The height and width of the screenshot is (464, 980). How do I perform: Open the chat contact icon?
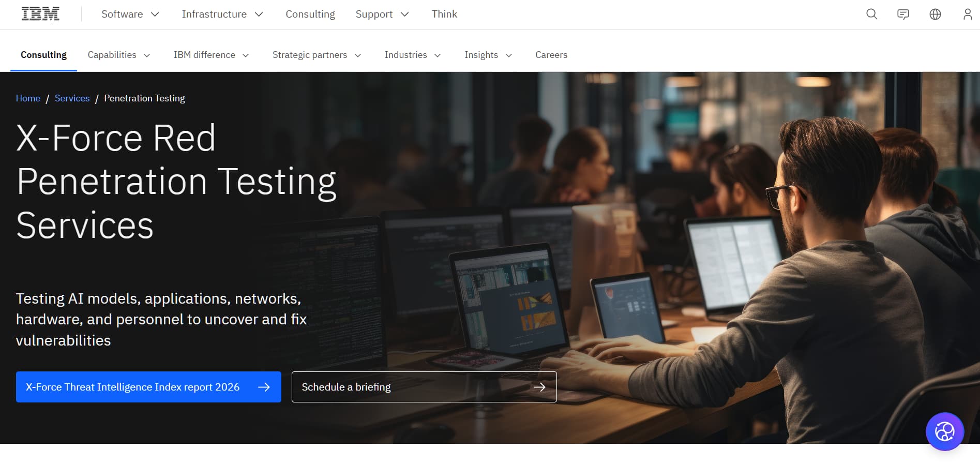[x=903, y=14]
